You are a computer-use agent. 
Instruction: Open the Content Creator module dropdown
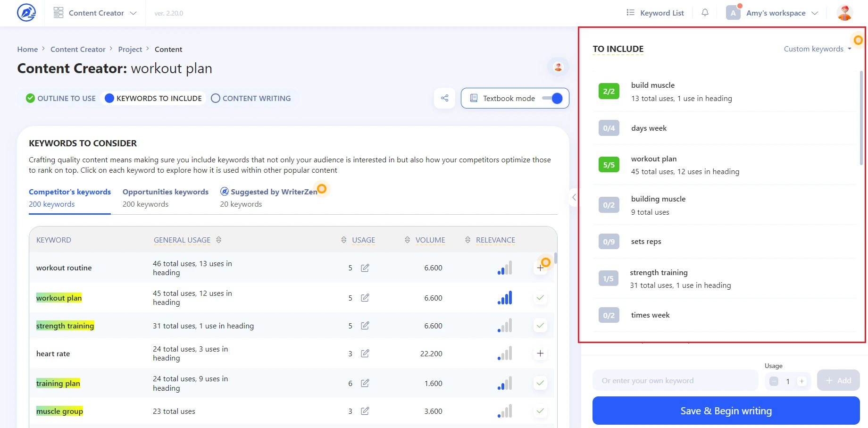click(95, 13)
